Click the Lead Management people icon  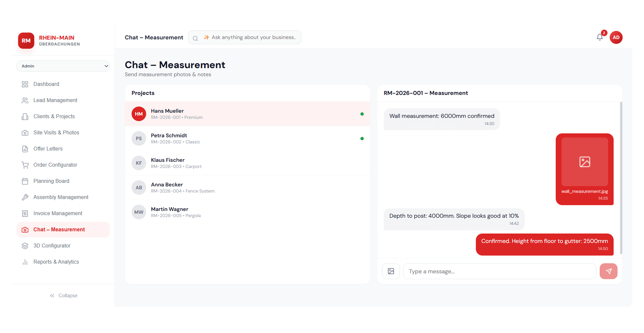coord(25,100)
